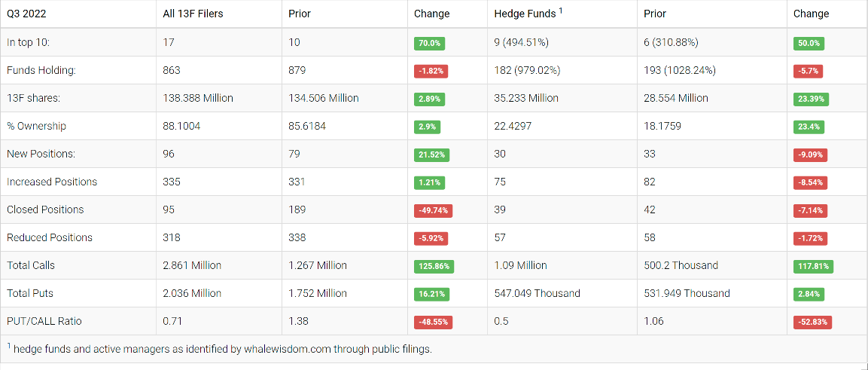Select the 138.388 Million shares cell
This screenshot has height=370, width=868.
click(198, 98)
